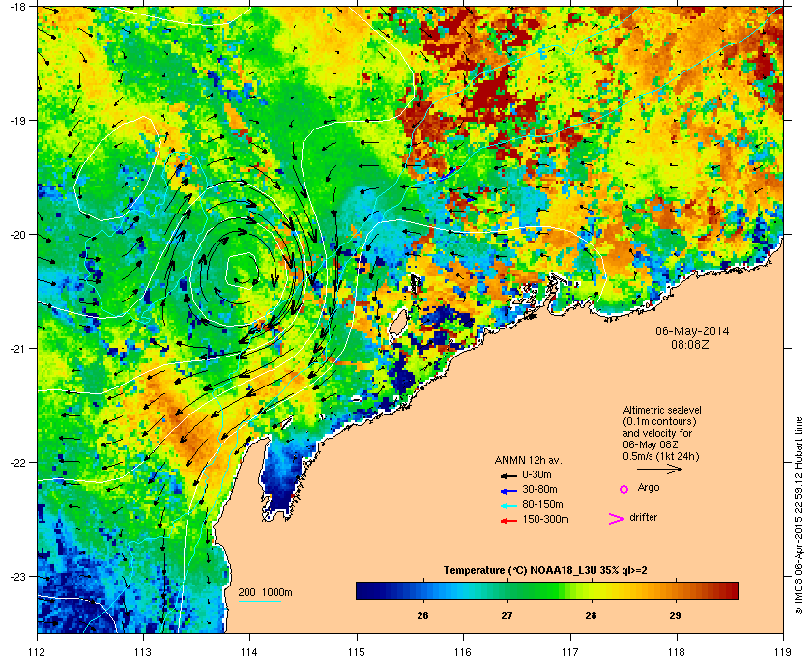Image resolution: width=812 pixels, height=657 pixels.
Task: Click the colorbar tick label 27
Action: point(507,615)
